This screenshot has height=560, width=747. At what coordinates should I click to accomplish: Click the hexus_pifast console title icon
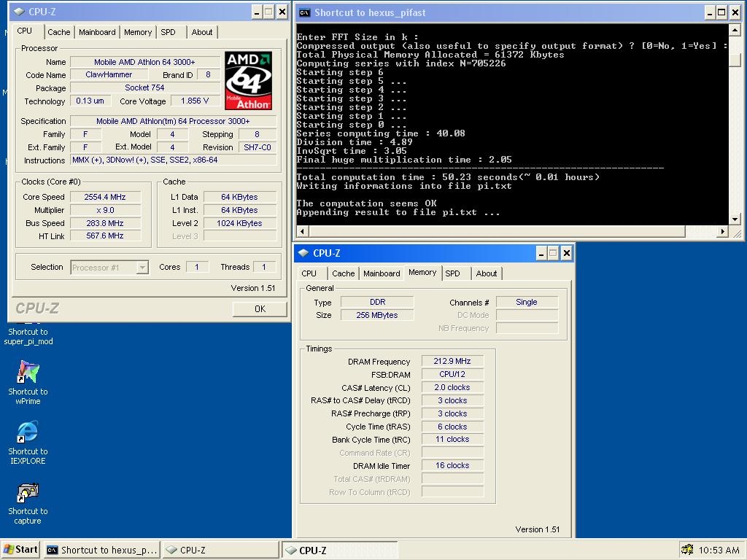pyautogui.click(x=304, y=13)
